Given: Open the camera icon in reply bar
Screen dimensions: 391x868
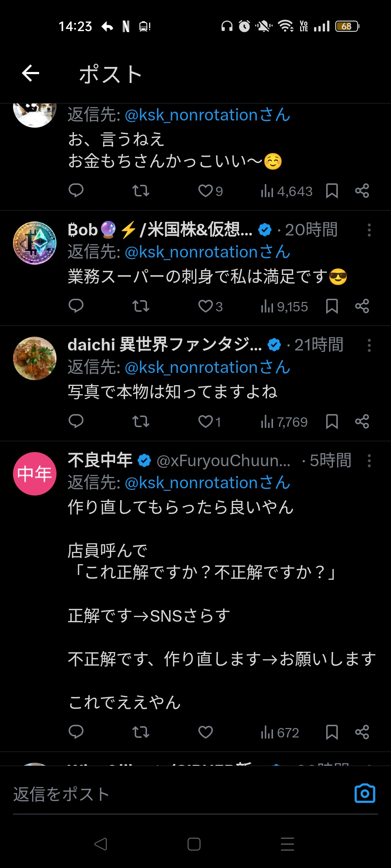Looking at the screenshot, I should point(365,793).
